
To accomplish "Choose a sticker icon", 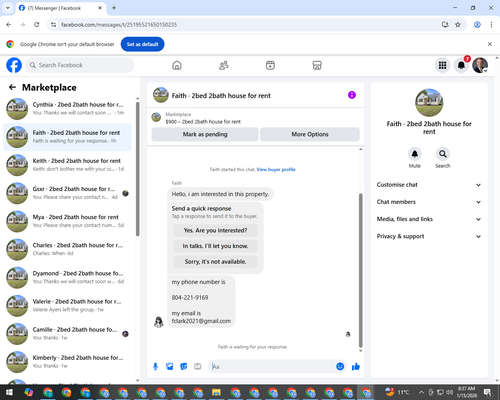I will (184, 367).
